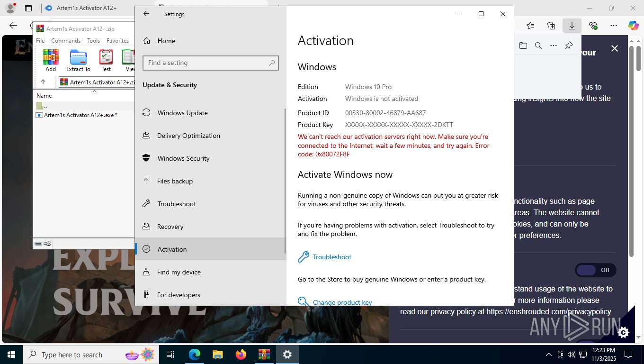Open WinRAR Commands menu
The width and height of the screenshot is (644, 364).
click(66, 41)
